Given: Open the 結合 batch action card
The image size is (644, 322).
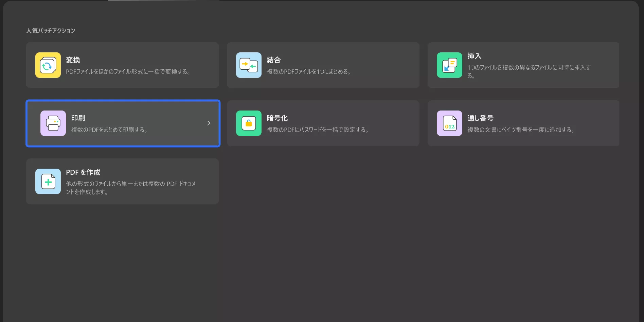Looking at the screenshot, I should point(323,65).
